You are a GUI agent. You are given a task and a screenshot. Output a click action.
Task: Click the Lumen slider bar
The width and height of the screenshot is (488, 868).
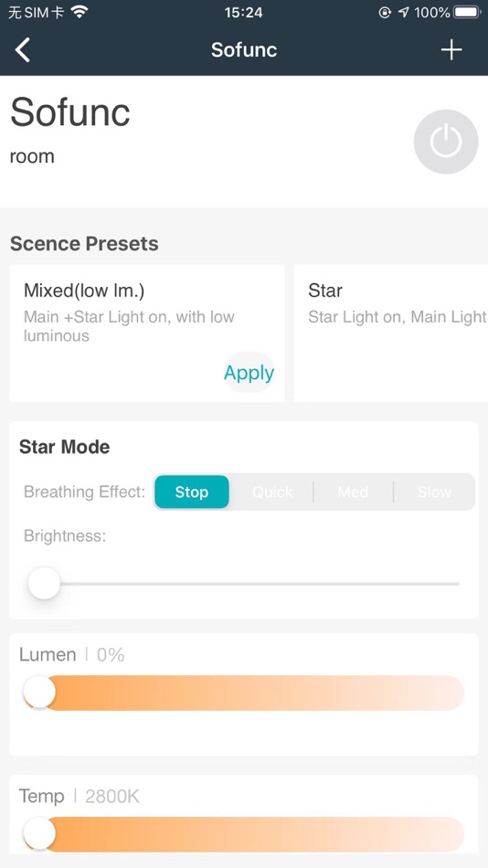click(244, 693)
